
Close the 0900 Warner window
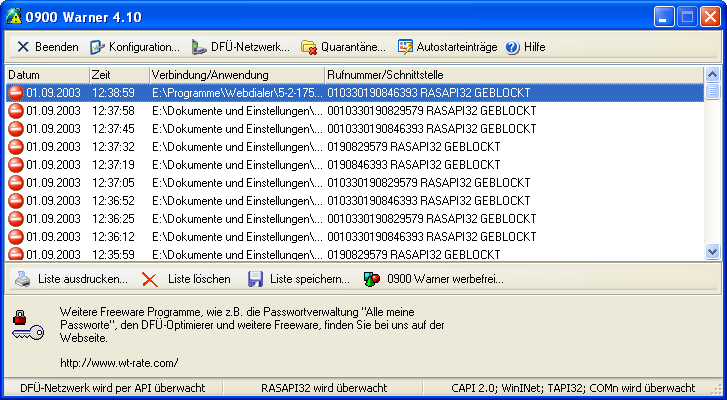pos(710,17)
